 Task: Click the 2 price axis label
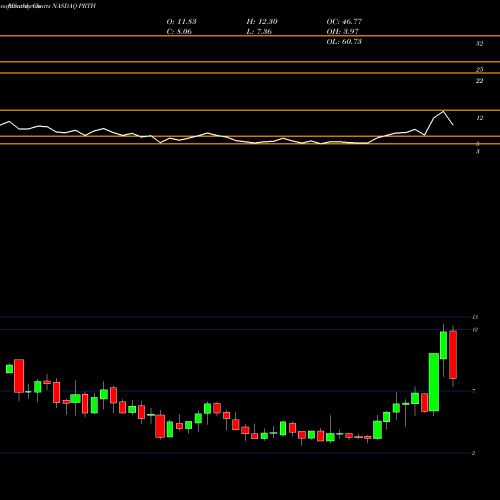tap(473, 453)
